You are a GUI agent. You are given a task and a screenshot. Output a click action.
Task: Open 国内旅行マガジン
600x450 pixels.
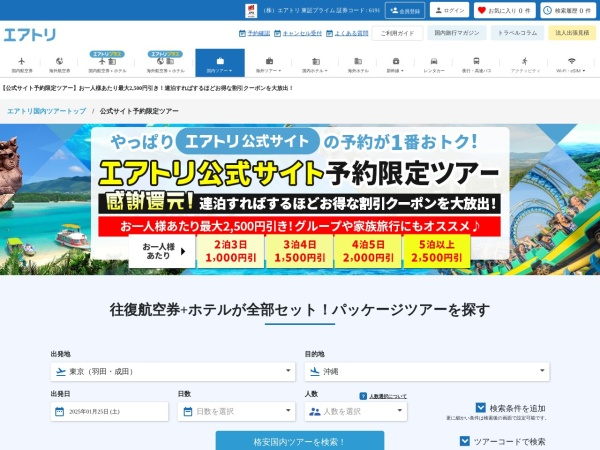click(x=457, y=33)
